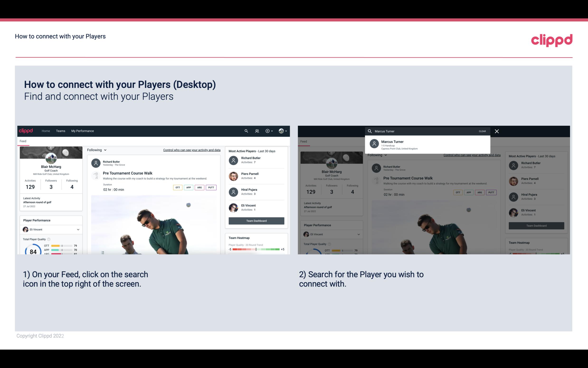Expand the Eli Vincent player dropdown
The image size is (588, 368).
[x=78, y=229]
